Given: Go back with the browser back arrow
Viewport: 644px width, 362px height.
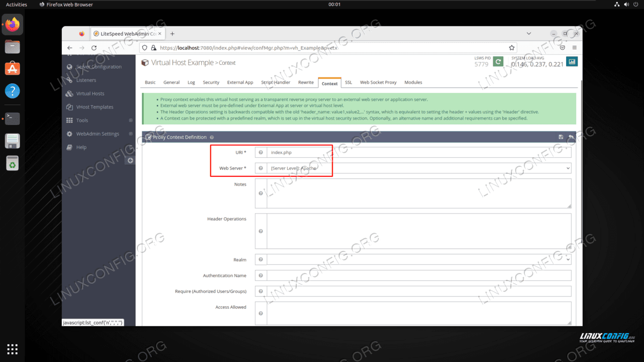Looking at the screenshot, I should coord(70,48).
